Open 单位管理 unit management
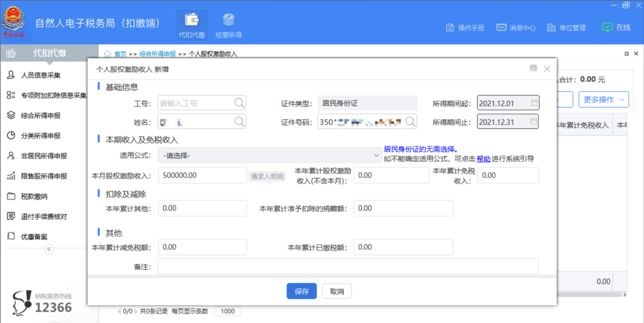Image resolution: width=644 pixels, height=323 pixels. (566, 27)
